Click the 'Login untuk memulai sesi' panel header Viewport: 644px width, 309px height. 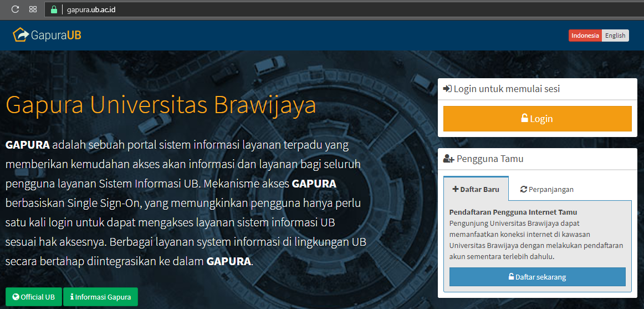pos(537,89)
